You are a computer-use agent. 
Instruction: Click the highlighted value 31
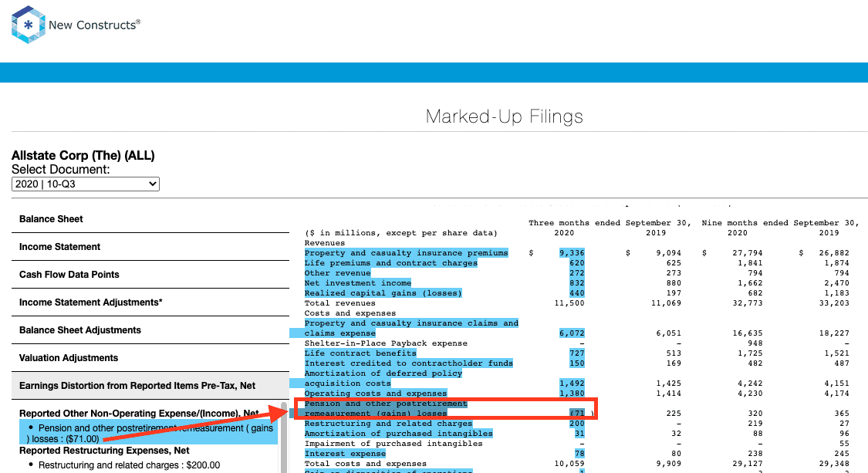(x=579, y=434)
